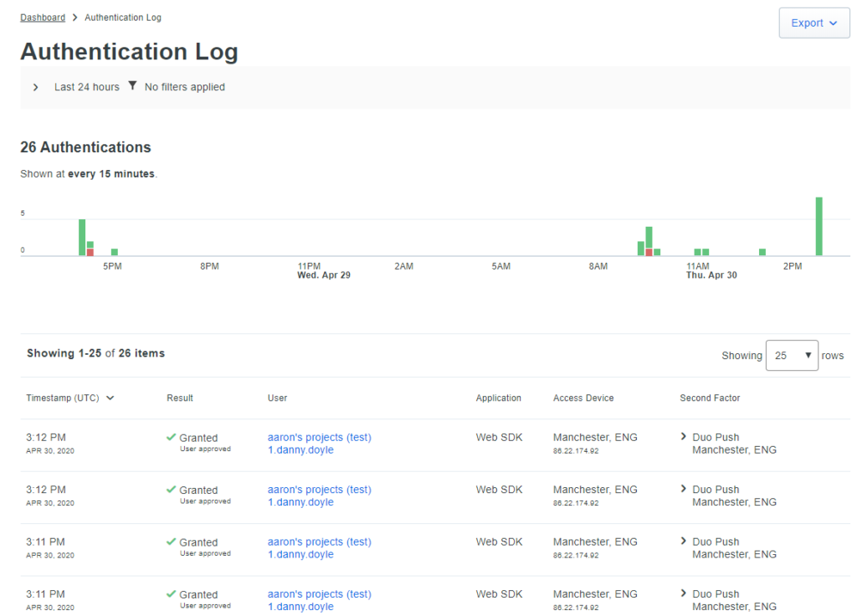This screenshot has height=616, width=857.
Task: Click the red denied bar after 8AM
Action: [649, 252]
